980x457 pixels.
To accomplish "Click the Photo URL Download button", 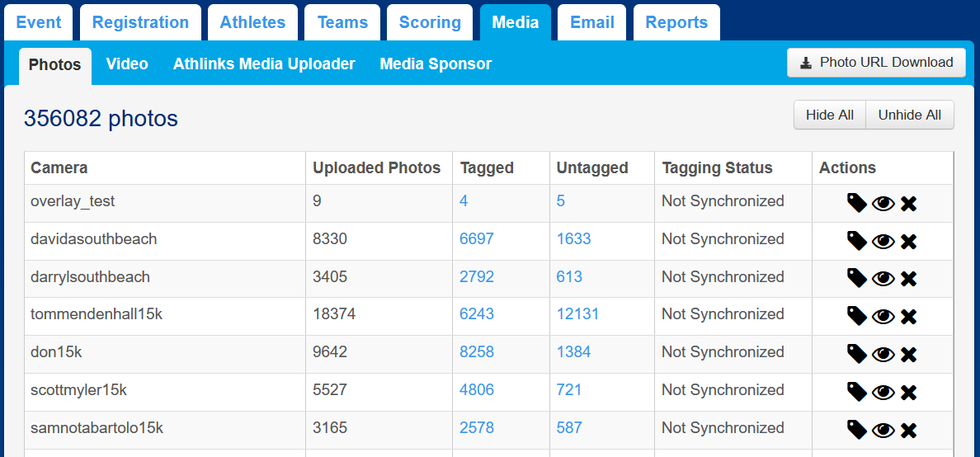I will 876,63.
